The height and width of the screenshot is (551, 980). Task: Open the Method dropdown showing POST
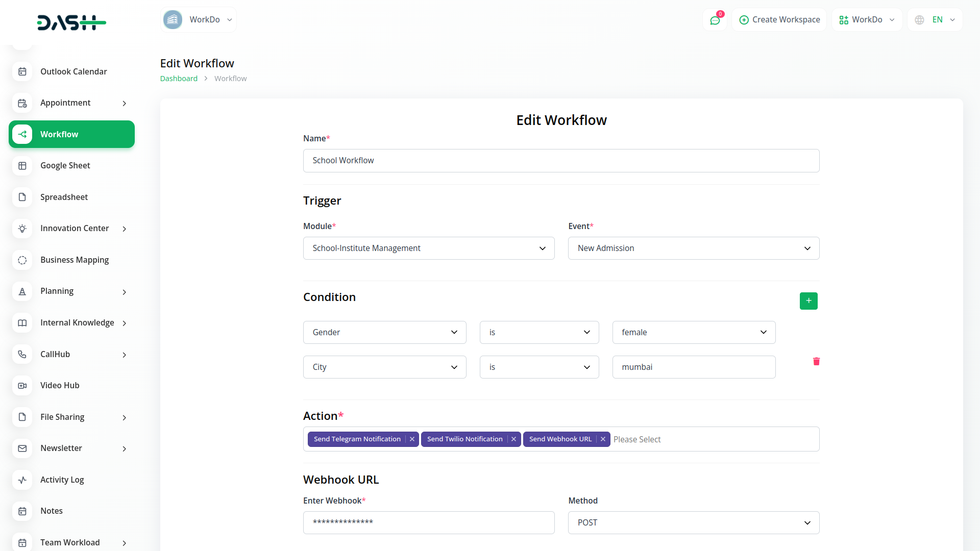pyautogui.click(x=693, y=523)
